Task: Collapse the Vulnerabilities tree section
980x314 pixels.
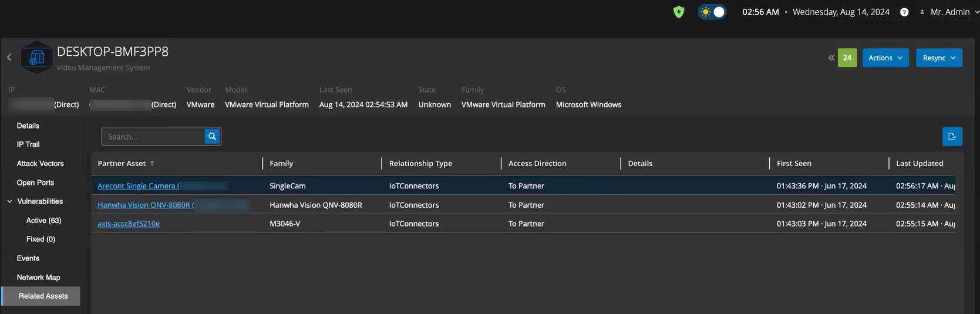Action: click(x=10, y=201)
